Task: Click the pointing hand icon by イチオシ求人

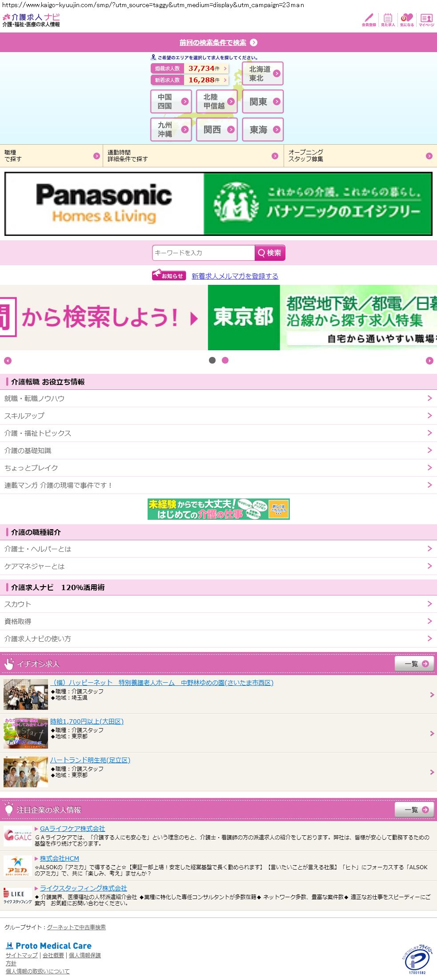Action: click(9, 664)
